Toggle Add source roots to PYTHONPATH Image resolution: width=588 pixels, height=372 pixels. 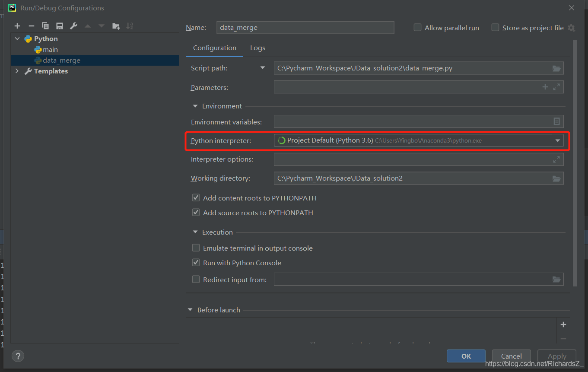pyautogui.click(x=196, y=213)
